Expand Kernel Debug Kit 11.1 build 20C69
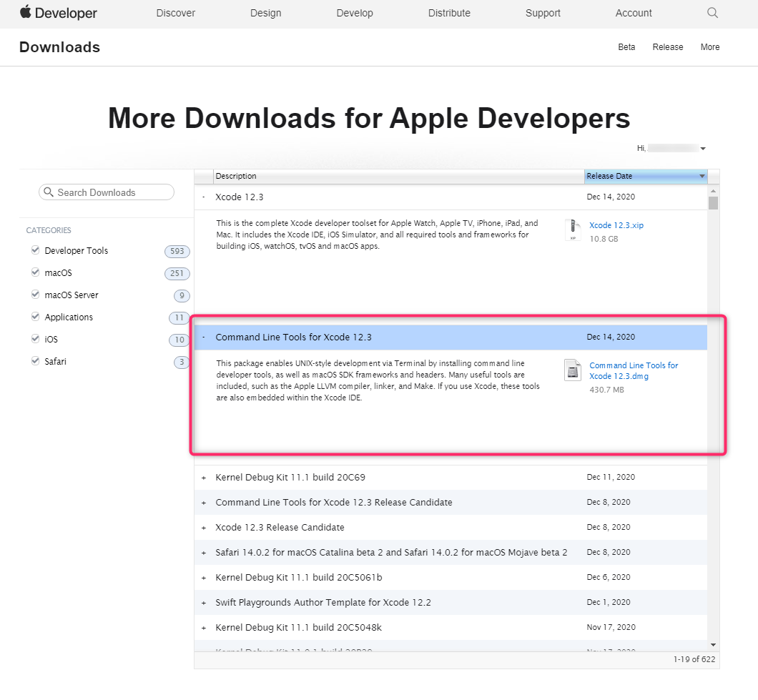Screen dimensions: 758x700 tap(204, 478)
